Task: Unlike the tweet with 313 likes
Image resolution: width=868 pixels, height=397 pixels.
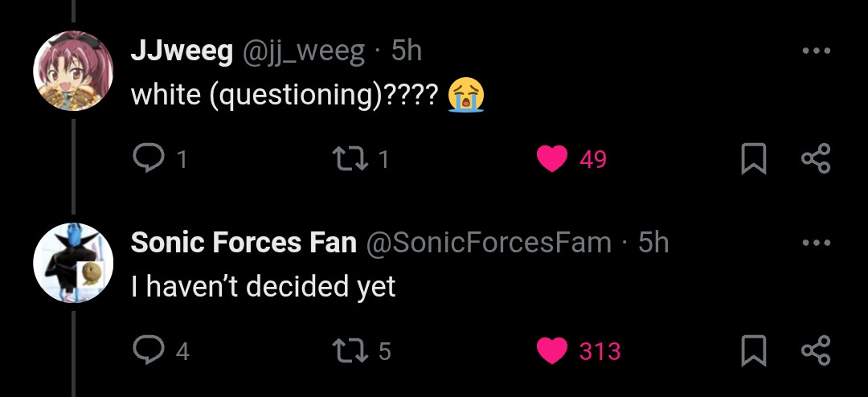Action: point(552,351)
